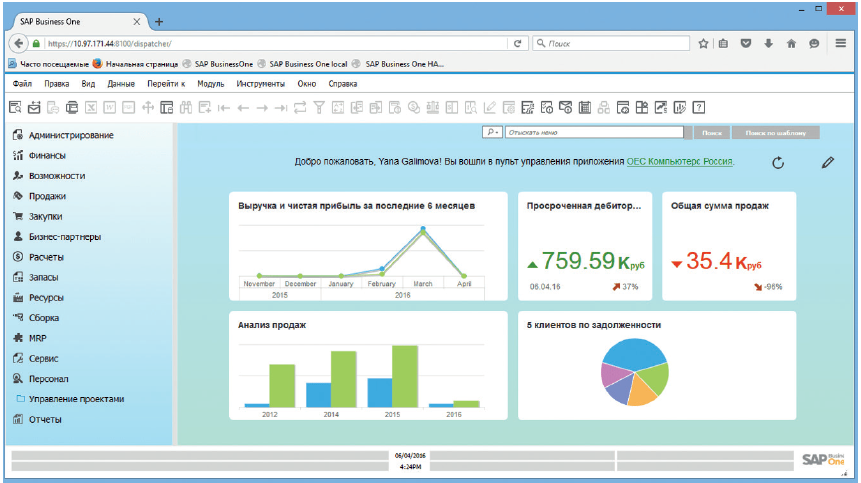Click the widgets grid toolbar icon
The width and height of the screenshot is (861, 483).
(x=641, y=108)
